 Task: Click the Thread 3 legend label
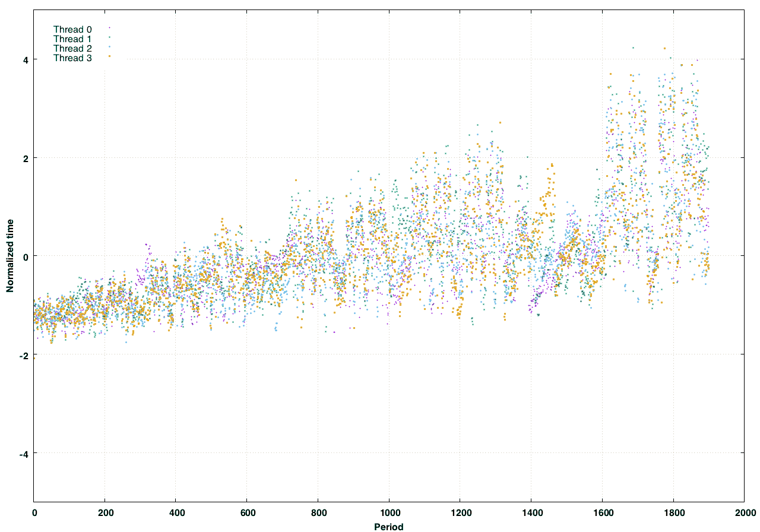(x=72, y=58)
